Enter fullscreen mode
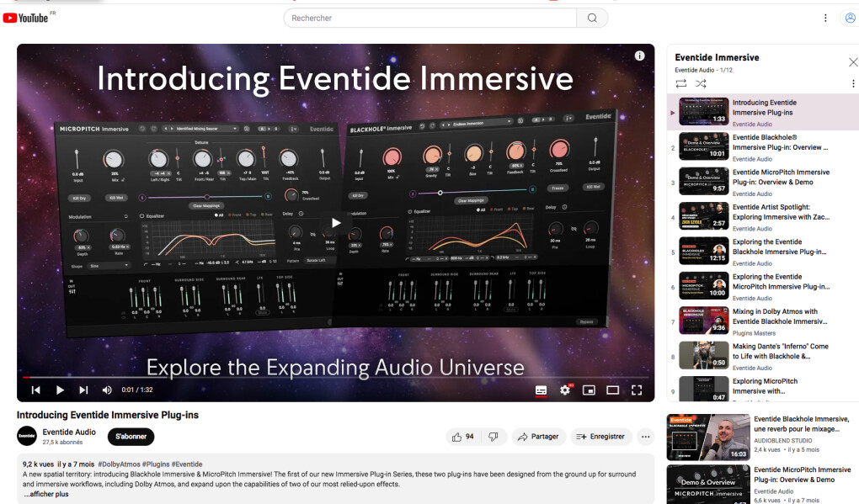Image resolution: width=859 pixels, height=504 pixels. (x=637, y=390)
